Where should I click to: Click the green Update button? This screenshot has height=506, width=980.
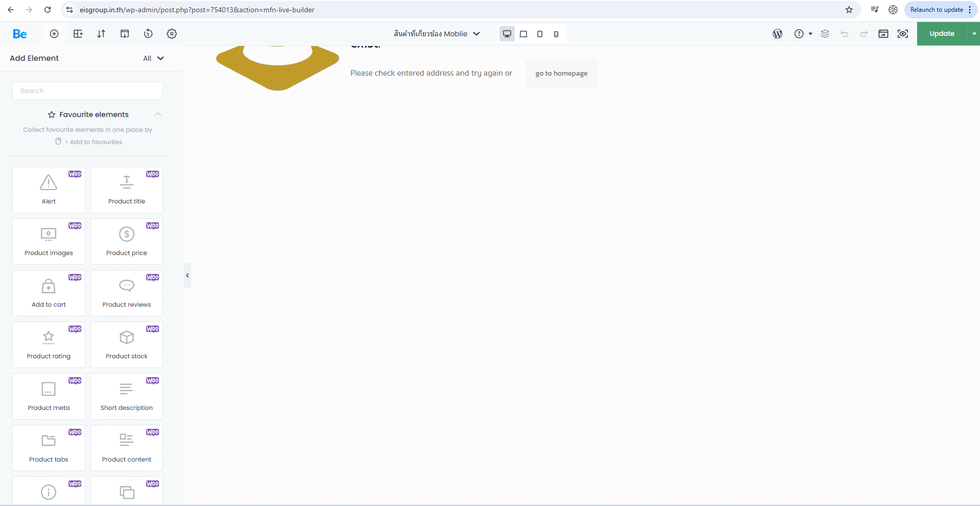(942, 34)
